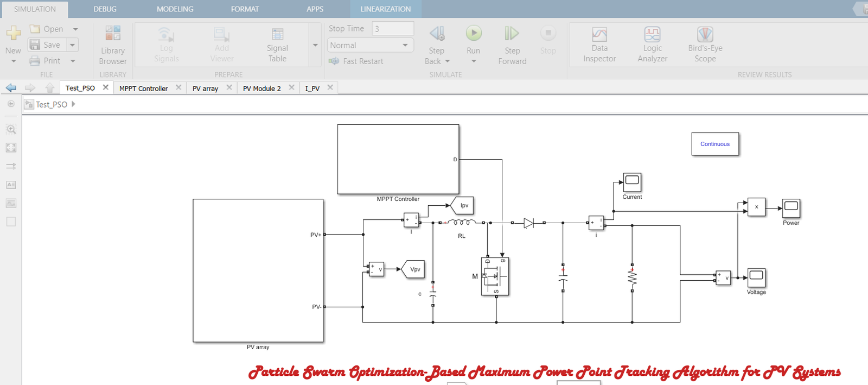The height and width of the screenshot is (385, 868).
Task: Close the Test_PSO tab
Action: coord(106,87)
